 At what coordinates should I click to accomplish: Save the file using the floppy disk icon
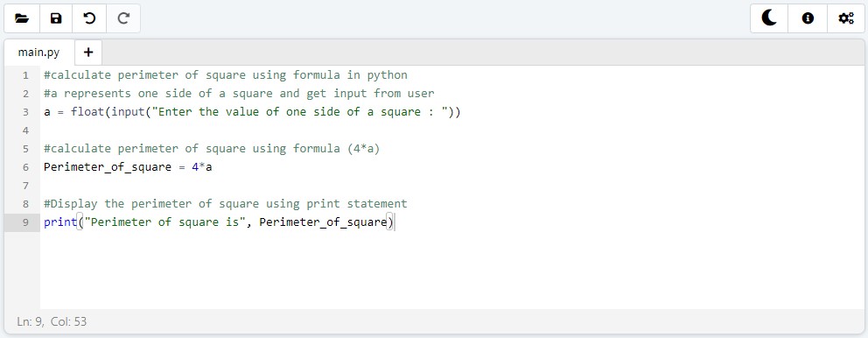56,18
